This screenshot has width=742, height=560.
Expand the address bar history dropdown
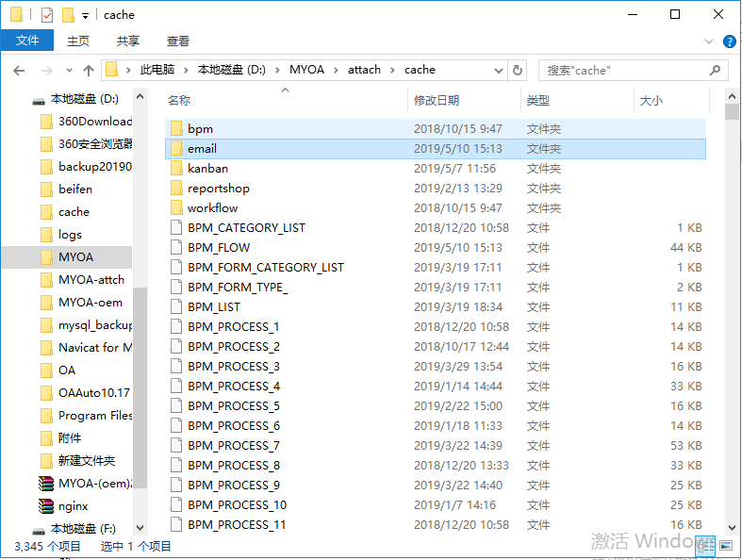click(x=498, y=70)
